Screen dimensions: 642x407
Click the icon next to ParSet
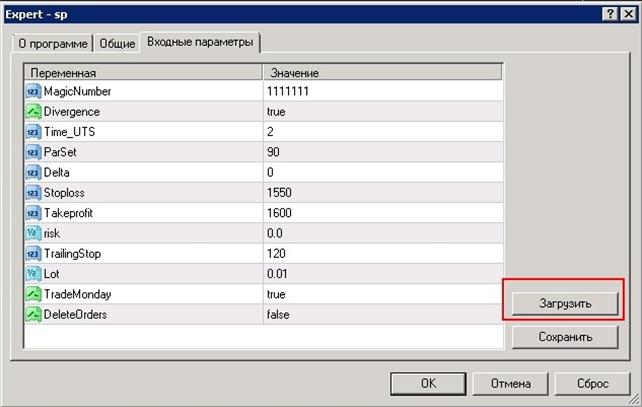click(x=34, y=152)
